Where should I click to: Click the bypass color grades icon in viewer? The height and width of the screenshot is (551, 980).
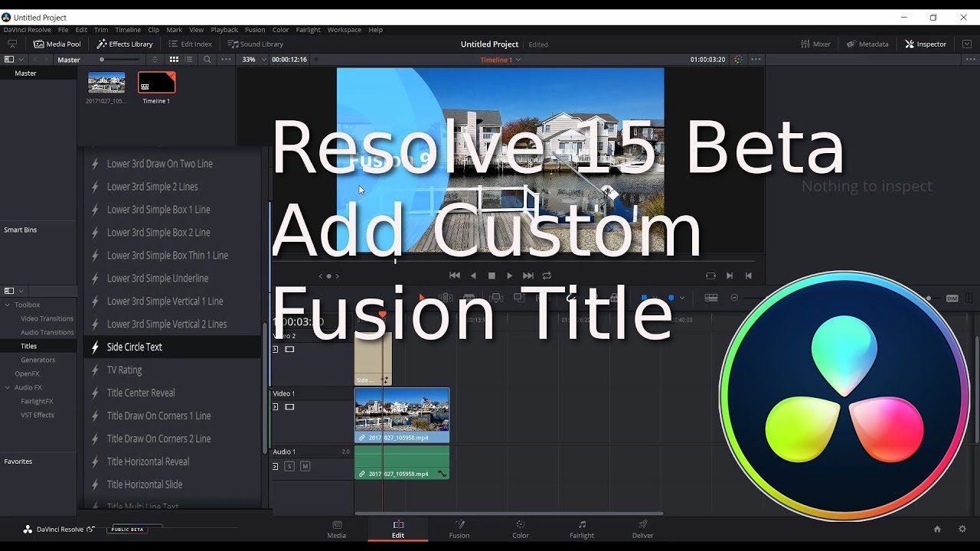738,60
